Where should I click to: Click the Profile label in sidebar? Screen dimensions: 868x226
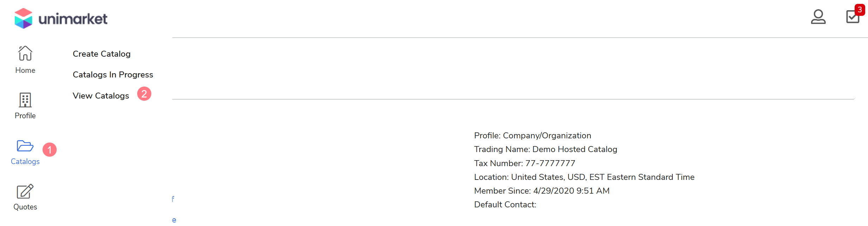click(x=25, y=116)
